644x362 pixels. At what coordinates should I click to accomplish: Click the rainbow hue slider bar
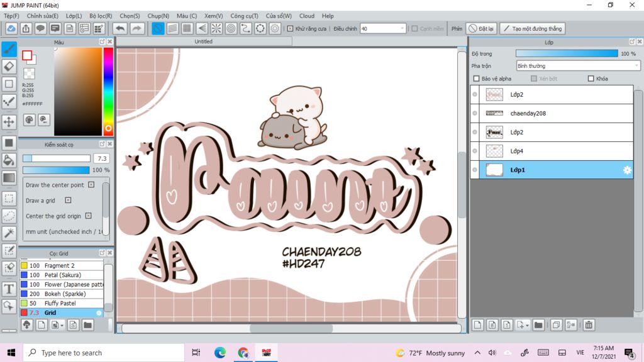pos(108,92)
